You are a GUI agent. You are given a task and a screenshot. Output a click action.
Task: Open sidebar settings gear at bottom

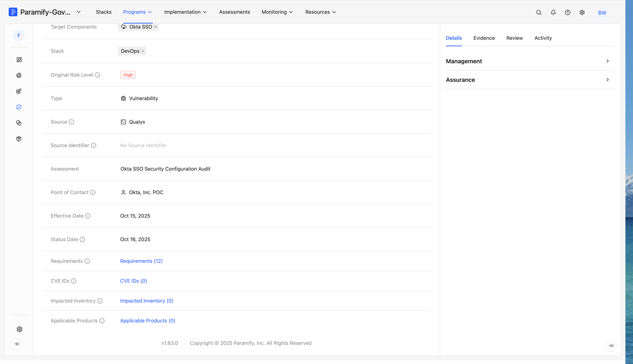pyautogui.click(x=20, y=329)
